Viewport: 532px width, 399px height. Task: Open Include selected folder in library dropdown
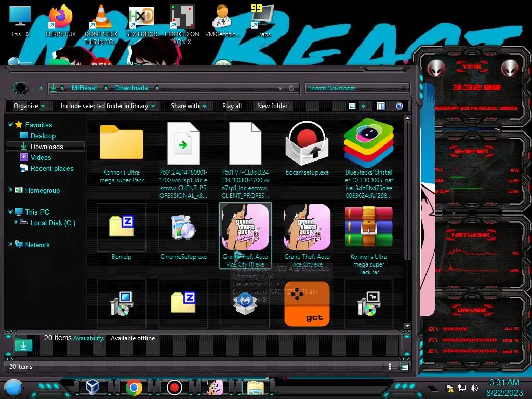click(x=108, y=106)
